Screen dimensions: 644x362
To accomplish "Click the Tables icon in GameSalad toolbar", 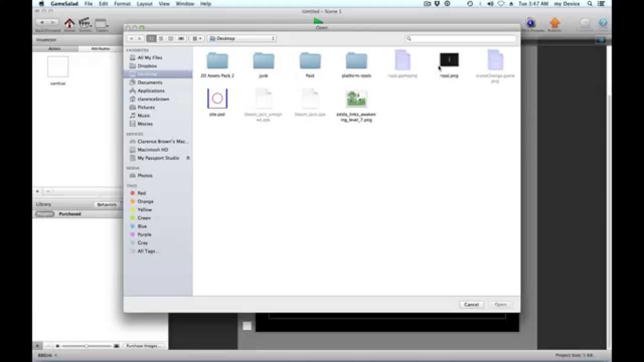I will pos(101,23).
